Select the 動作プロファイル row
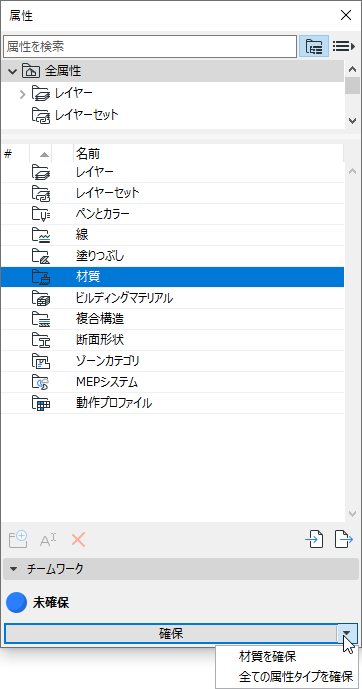The image size is (362, 689). tap(172, 404)
